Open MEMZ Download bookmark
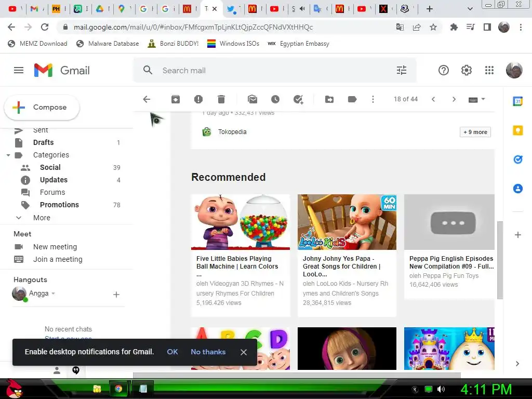 37,44
